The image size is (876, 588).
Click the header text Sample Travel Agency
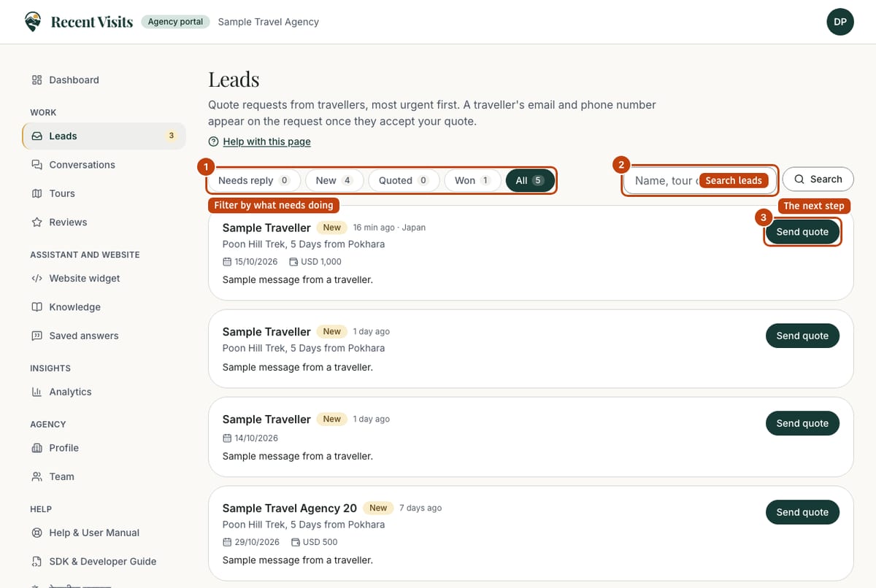269,22
